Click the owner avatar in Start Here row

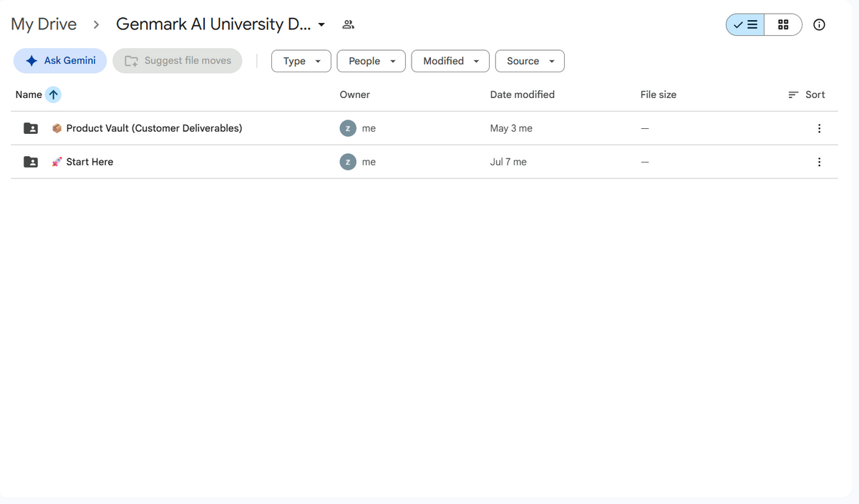coord(347,162)
